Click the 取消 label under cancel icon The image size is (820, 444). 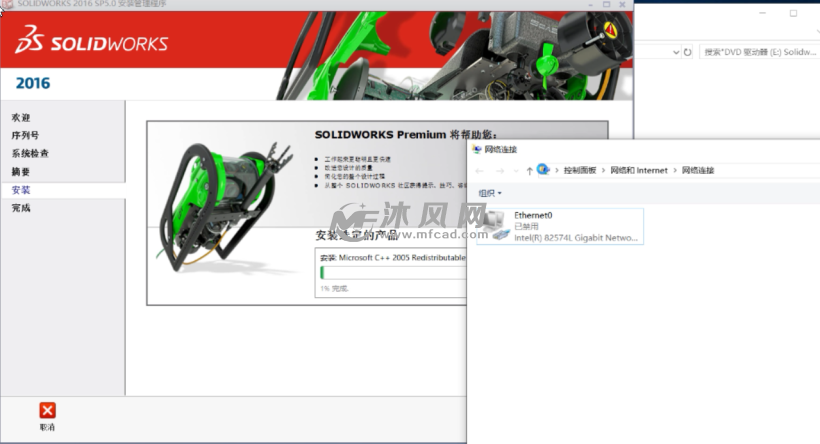[47, 427]
